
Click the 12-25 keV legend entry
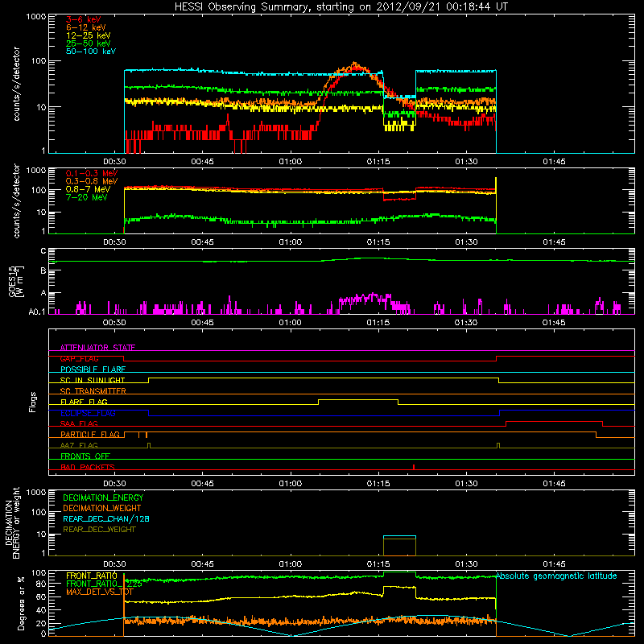click(x=89, y=35)
